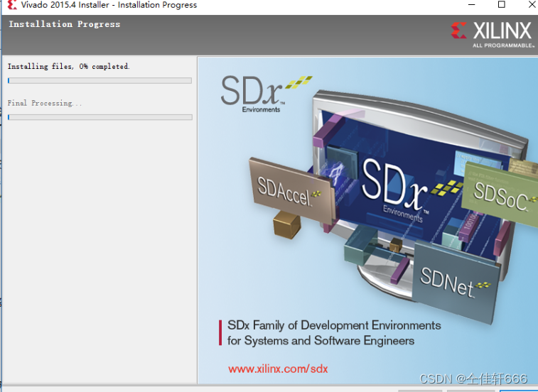This screenshot has width=538, height=392.
Task: Click the Final Processing progress bar
Action: point(99,117)
